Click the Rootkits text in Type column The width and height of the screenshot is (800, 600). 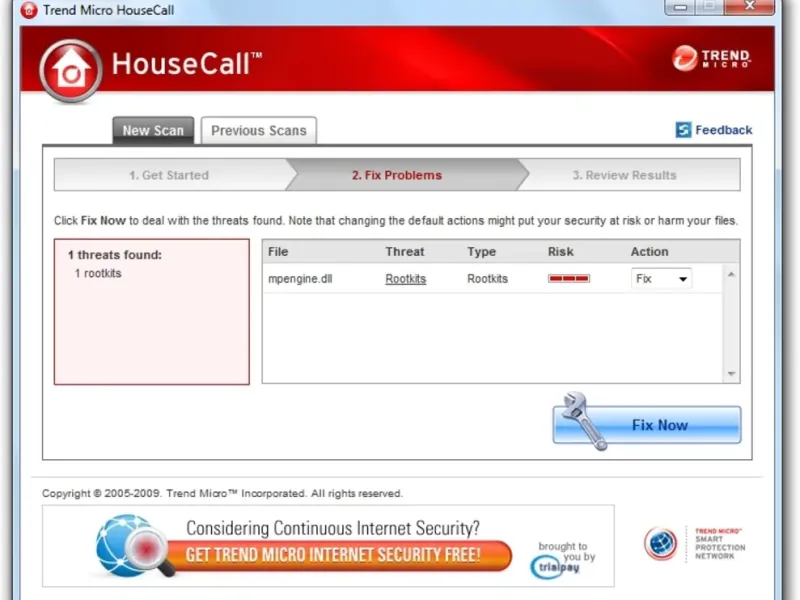click(487, 279)
